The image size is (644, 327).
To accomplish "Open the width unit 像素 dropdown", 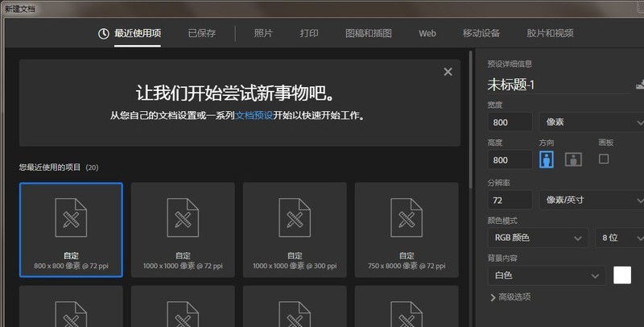I will 592,122.
